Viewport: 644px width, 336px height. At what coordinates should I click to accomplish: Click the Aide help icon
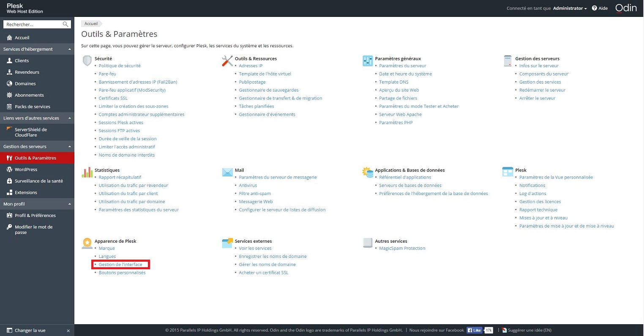(x=594, y=8)
